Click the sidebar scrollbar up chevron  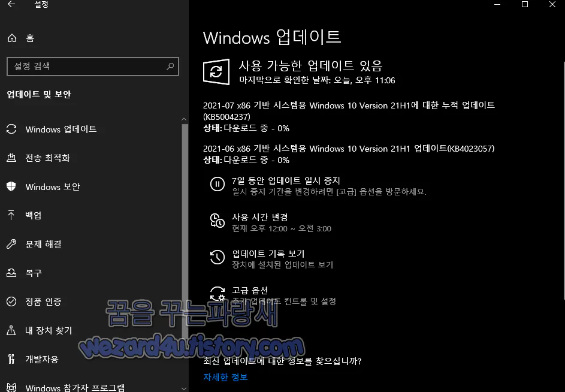click(x=184, y=118)
